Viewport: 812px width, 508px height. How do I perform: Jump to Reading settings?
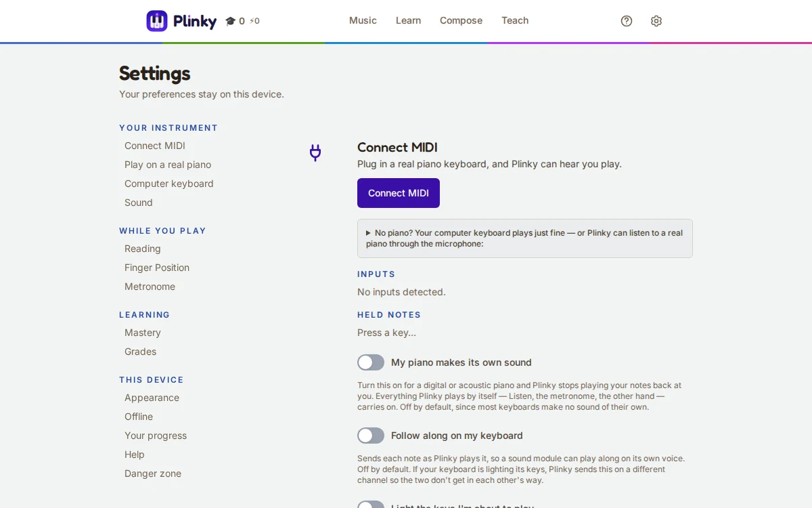143,249
